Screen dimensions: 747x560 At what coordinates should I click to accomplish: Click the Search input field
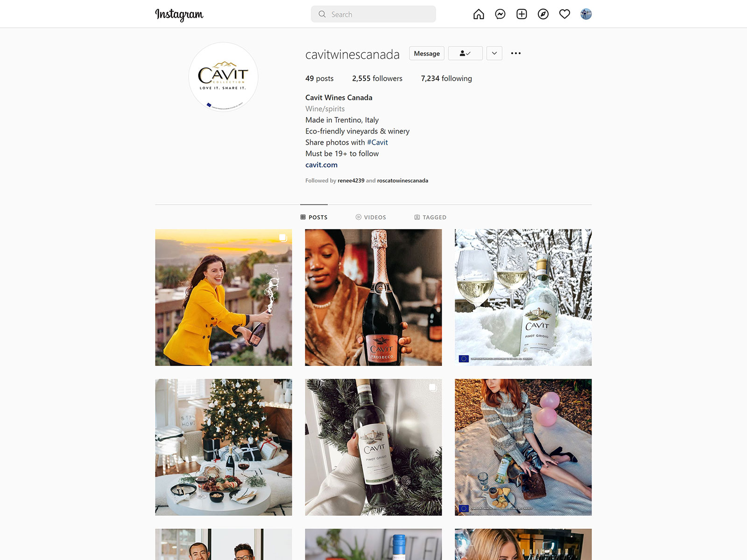pyautogui.click(x=373, y=14)
